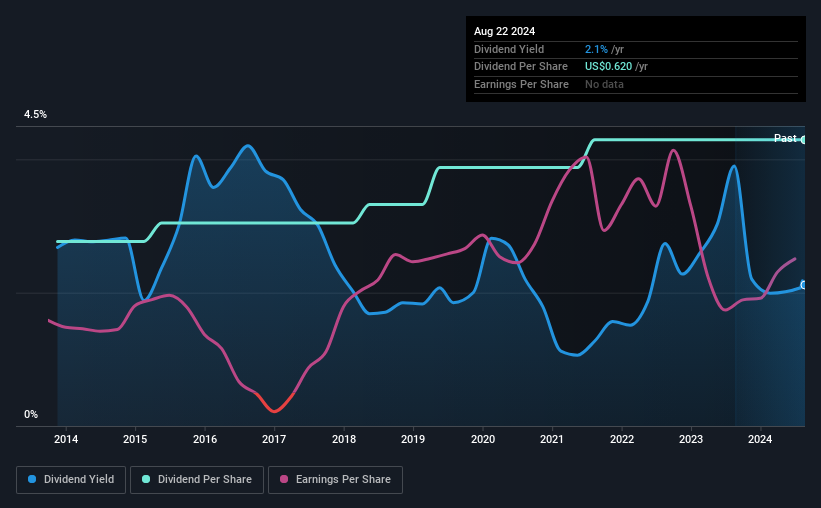The image size is (821, 508).
Task: Click the Dividend Per Share endpoint marker
Action: click(804, 140)
